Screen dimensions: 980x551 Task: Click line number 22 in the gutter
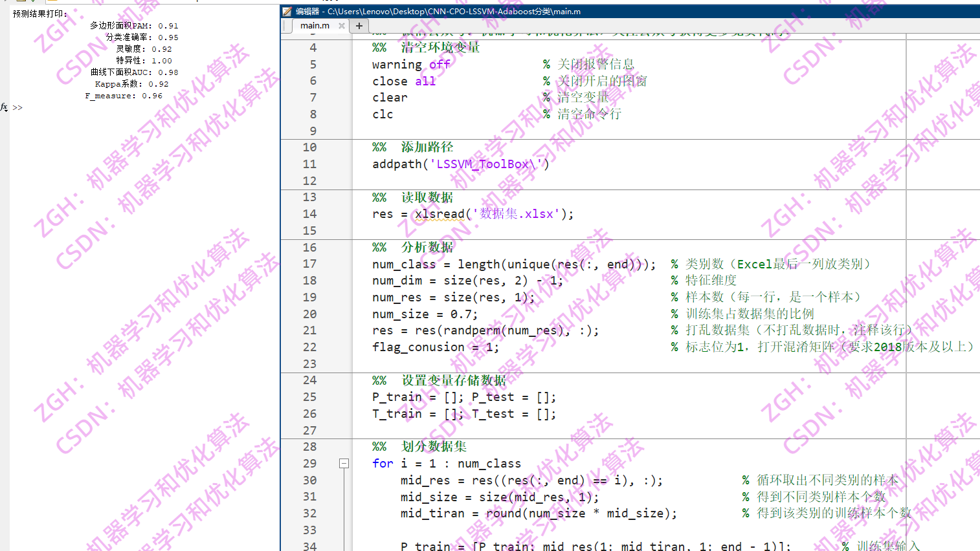click(310, 347)
